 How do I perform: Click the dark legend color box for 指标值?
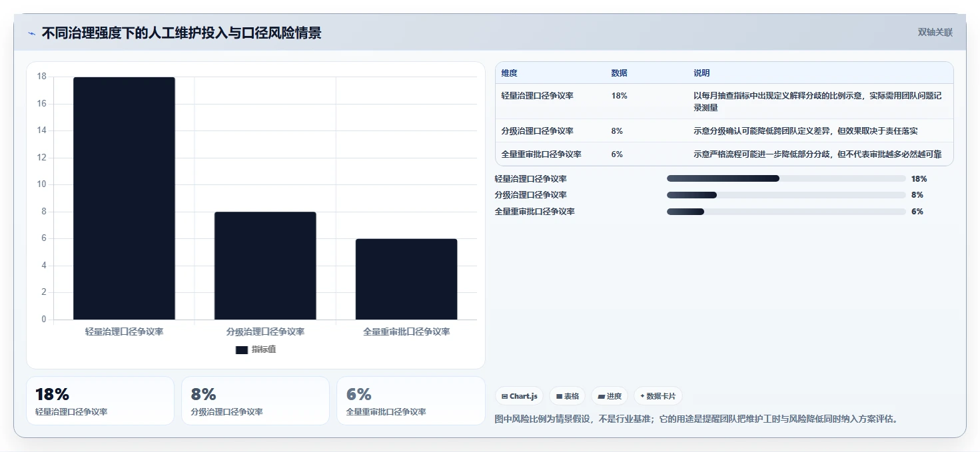coord(242,350)
